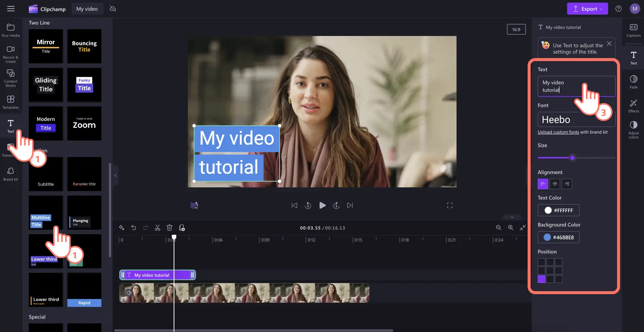The height and width of the screenshot is (332, 644).
Task: Select the My video tutorial timeline clip
Action: click(x=158, y=275)
